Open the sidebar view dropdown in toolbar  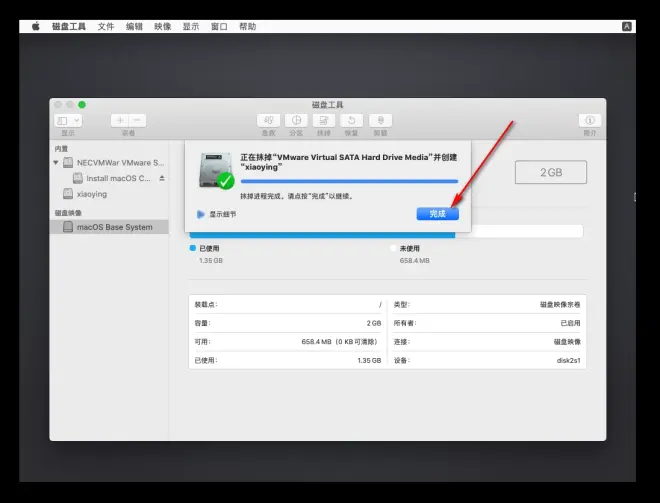pyautogui.click(x=68, y=121)
